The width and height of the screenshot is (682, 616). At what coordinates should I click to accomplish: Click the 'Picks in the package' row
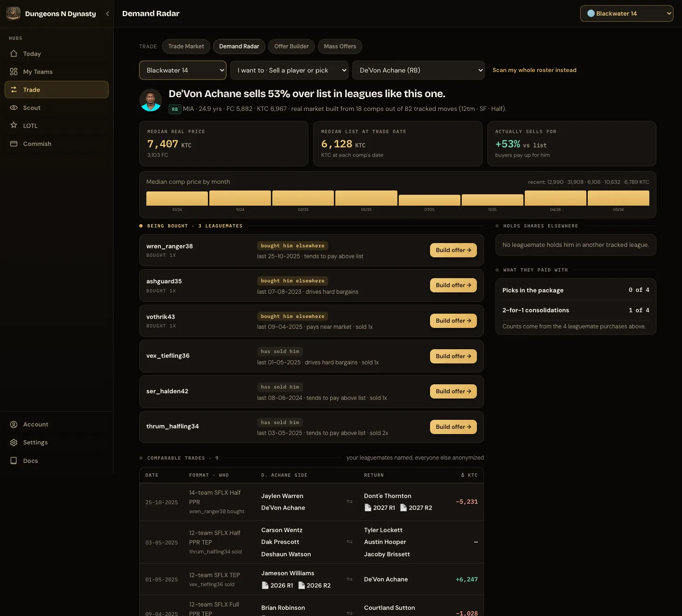pyautogui.click(x=576, y=290)
